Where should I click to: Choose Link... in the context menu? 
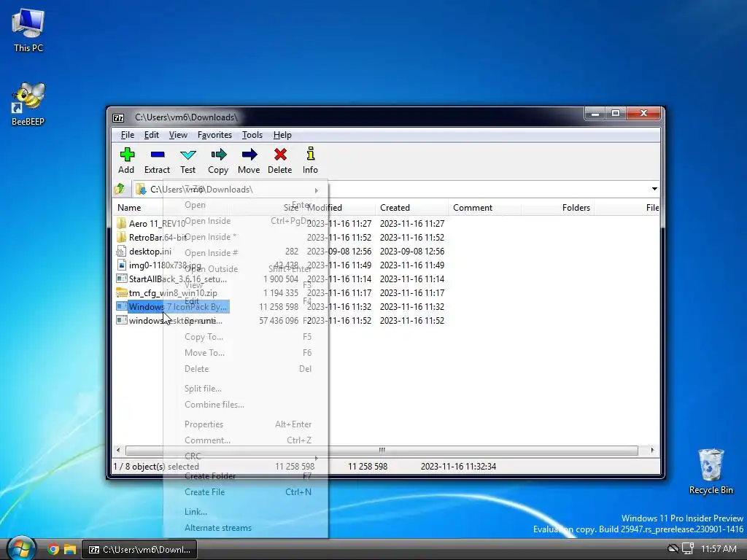246,511
